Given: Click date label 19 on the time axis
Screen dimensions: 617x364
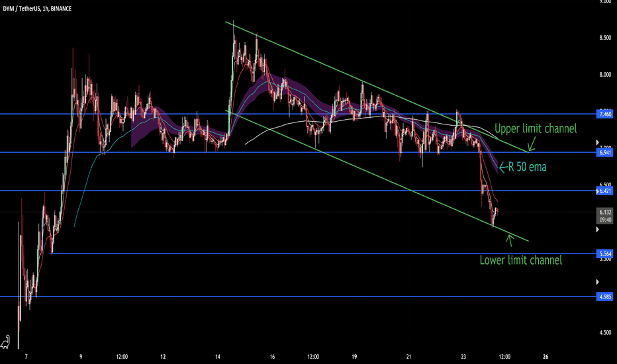Looking at the screenshot, I should pyautogui.click(x=354, y=357).
